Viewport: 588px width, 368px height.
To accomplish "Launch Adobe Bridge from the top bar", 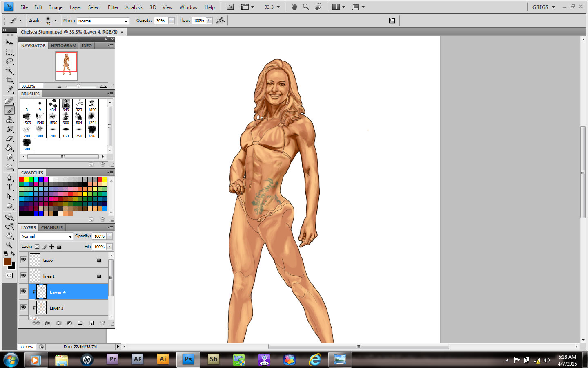I will tap(230, 7).
